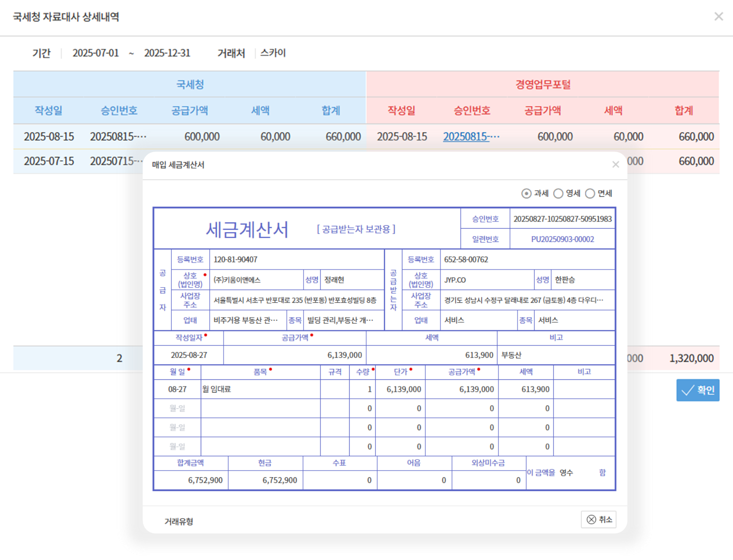The width and height of the screenshot is (733, 560).
Task: Click the supplier 등록번호 120-81-90407 field
Action: tap(296, 260)
